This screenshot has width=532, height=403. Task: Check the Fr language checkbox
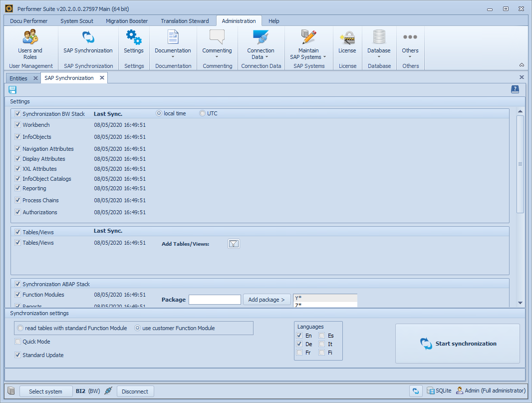tap(300, 352)
